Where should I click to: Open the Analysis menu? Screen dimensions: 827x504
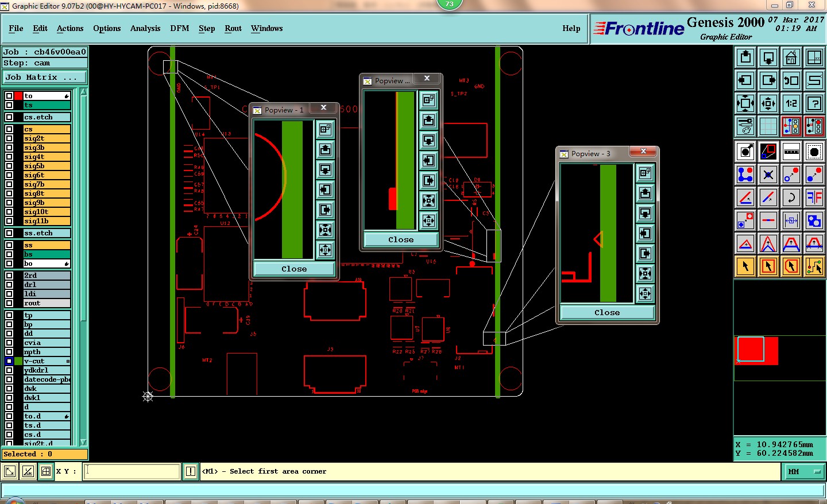[145, 28]
